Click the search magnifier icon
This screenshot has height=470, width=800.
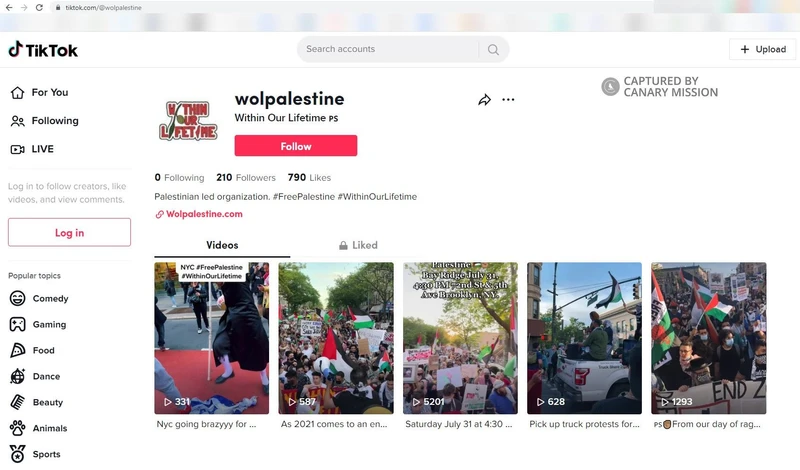click(493, 50)
